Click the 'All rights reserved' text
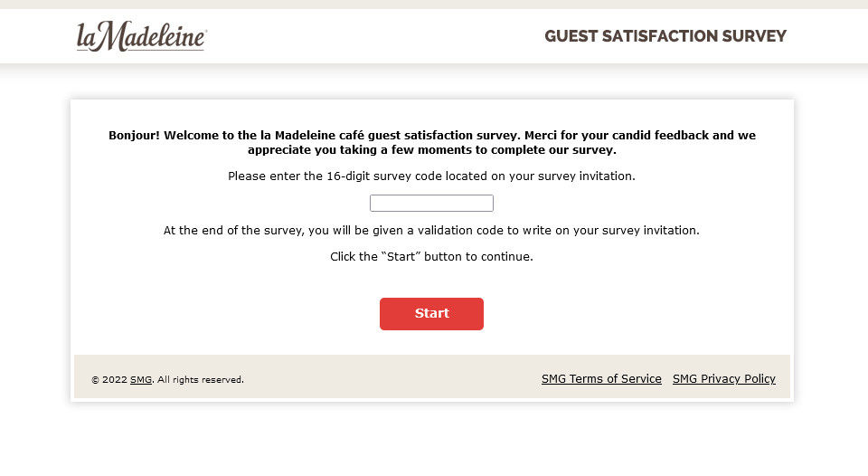 (200, 380)
